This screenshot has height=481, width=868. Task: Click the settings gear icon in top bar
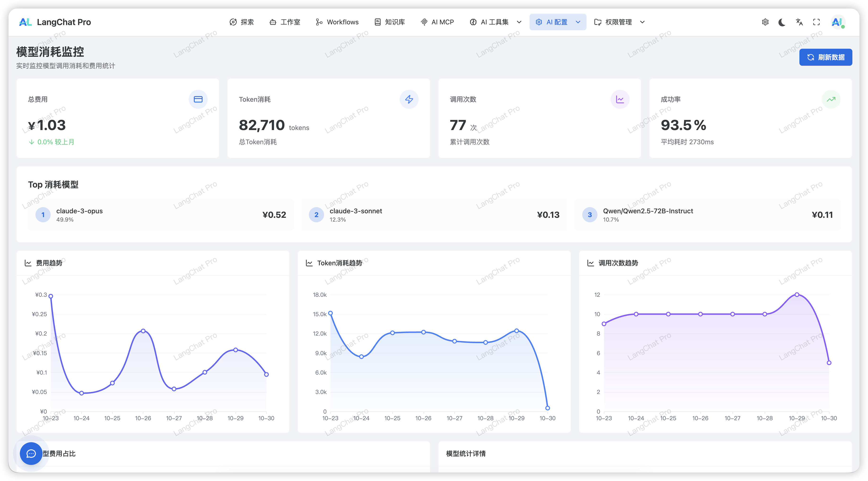(x=765, y=22)
